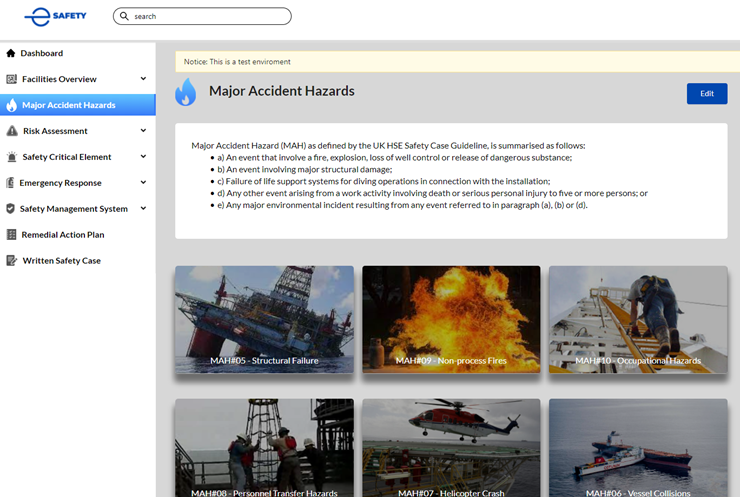The width and height of the screenshot is (740, 497).
Task: Open MAH#09 Non-process Fires card
Action: point(451,320)
